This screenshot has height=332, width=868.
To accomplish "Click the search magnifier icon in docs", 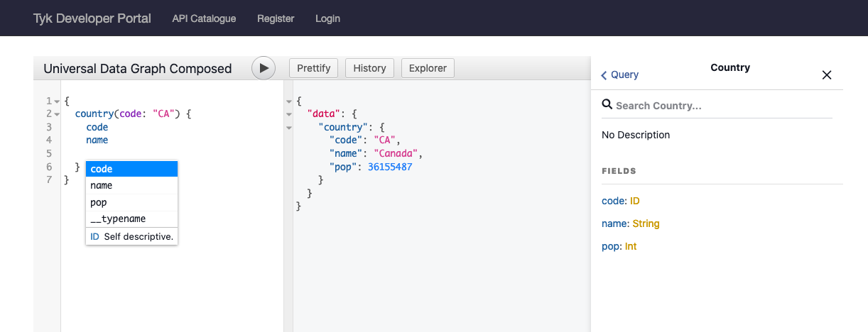I will [x=607, y=105].
